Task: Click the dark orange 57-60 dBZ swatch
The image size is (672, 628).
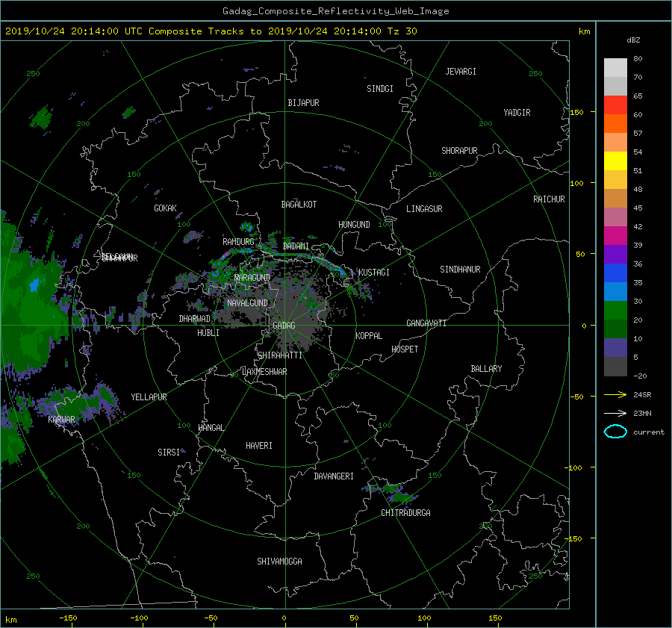Action: [615, 123]
